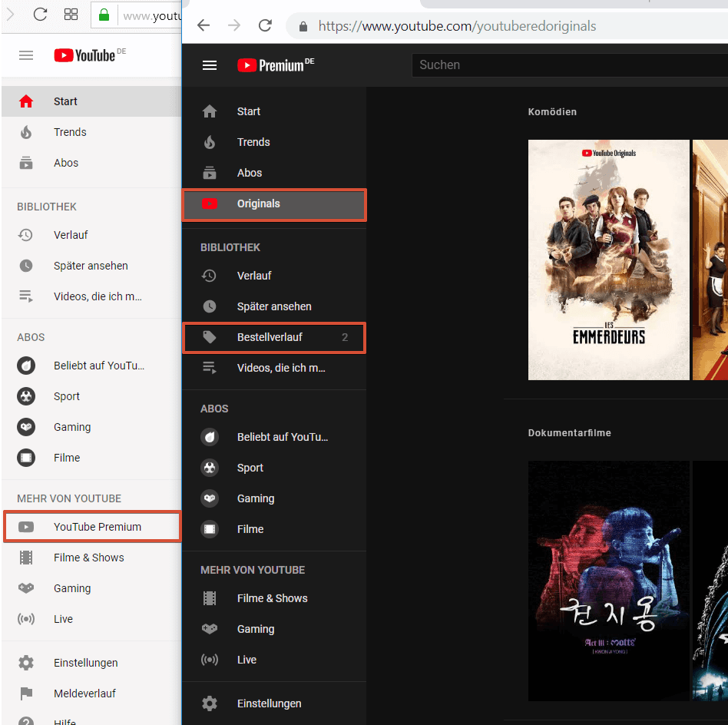Image resolution: width=728 pixels, height=725 pixels.
Task: Go forward in the right browser window
Action: click(234, 25)
